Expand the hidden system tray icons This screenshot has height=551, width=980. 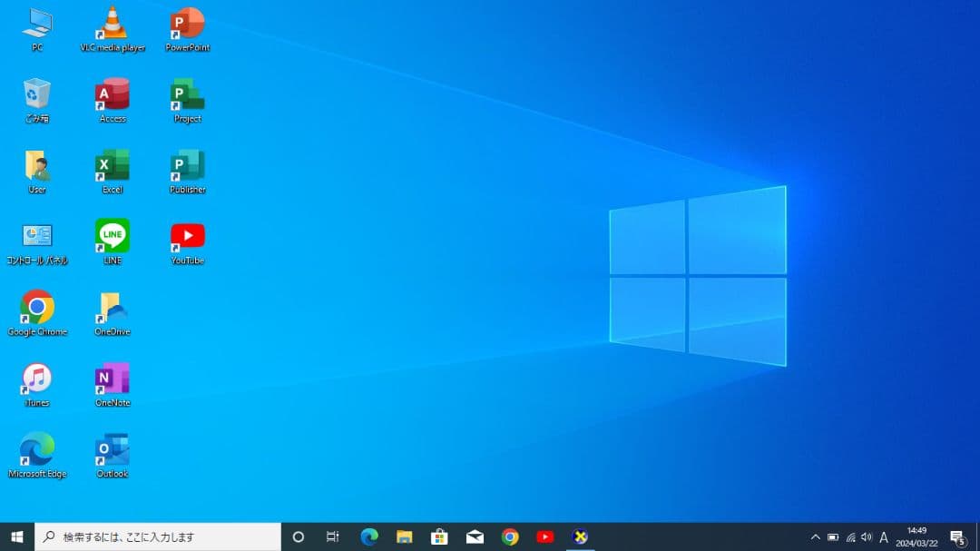pos(815,536)
